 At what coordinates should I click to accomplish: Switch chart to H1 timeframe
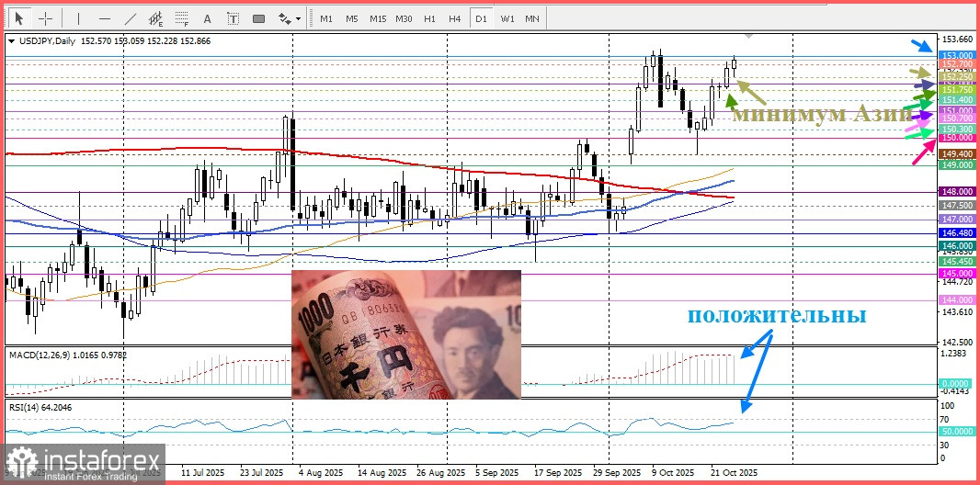(x=429, y=18)
